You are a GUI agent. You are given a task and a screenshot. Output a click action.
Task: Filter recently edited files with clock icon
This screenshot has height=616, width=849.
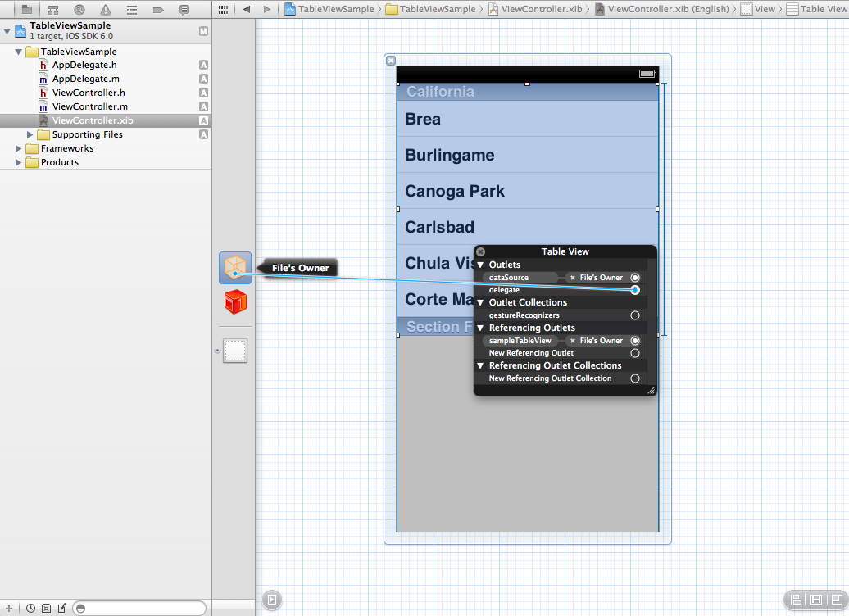tap(31, 609)
